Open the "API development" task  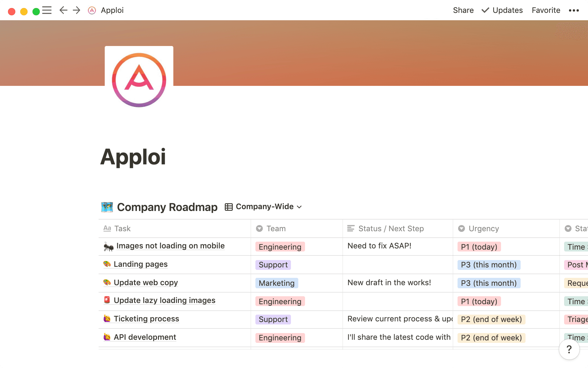145,337
